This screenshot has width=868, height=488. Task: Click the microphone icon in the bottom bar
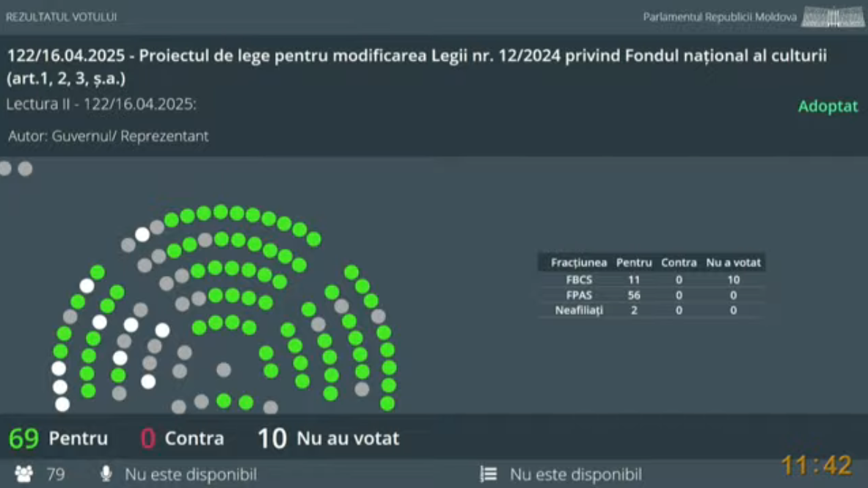coord(106,474)
